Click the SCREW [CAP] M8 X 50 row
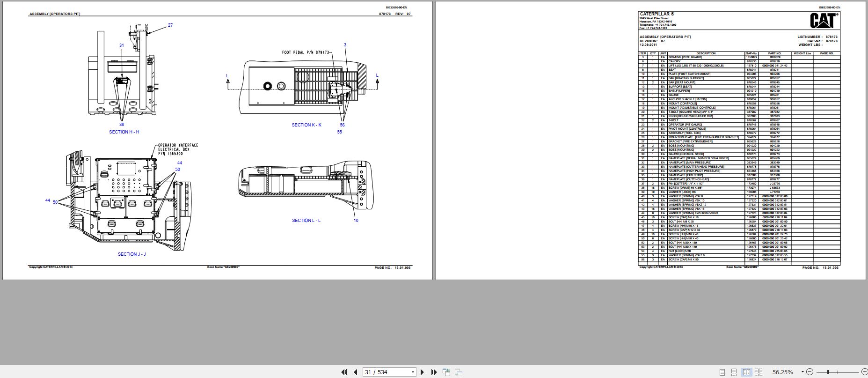Screen dimensions: 868x378 [739, 259]
